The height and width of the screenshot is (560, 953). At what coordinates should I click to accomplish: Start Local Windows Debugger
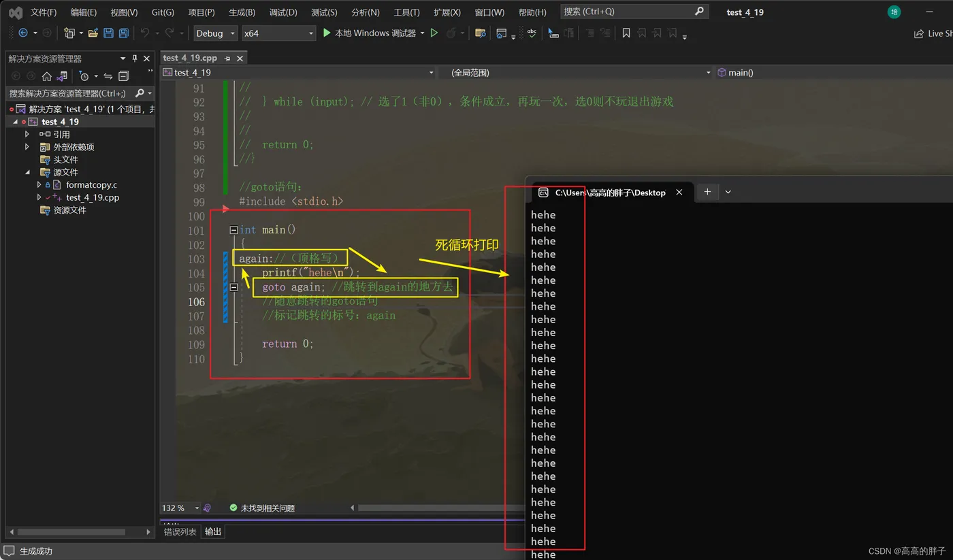point(369,33)
